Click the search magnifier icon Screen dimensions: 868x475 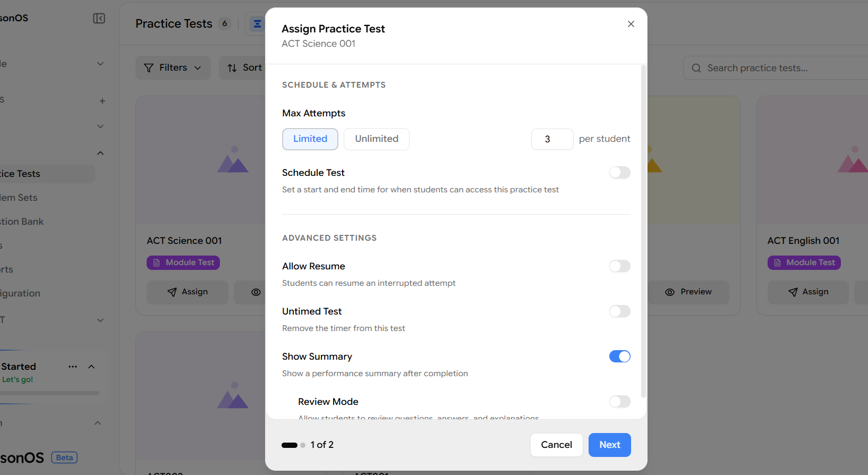[x=696, y=68]
